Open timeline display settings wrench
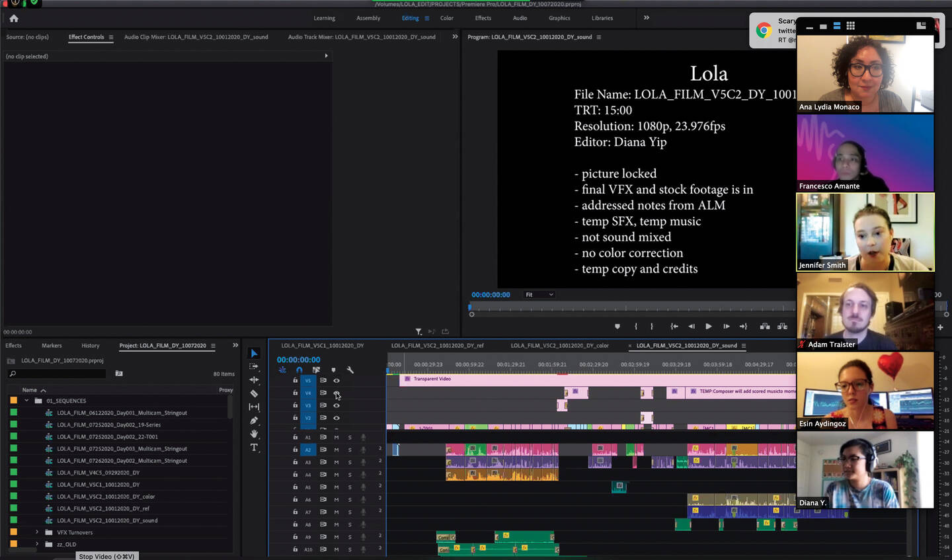 click(x=350, y=370)
